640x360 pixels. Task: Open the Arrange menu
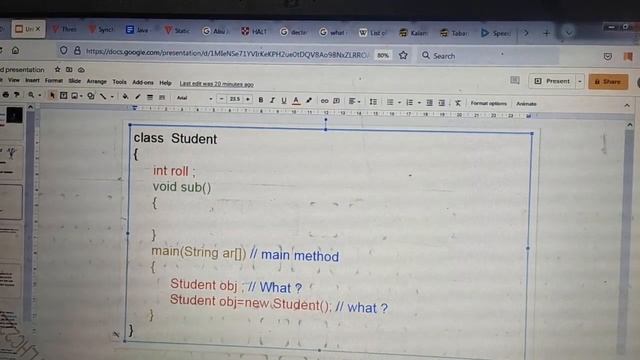[96, 81]
